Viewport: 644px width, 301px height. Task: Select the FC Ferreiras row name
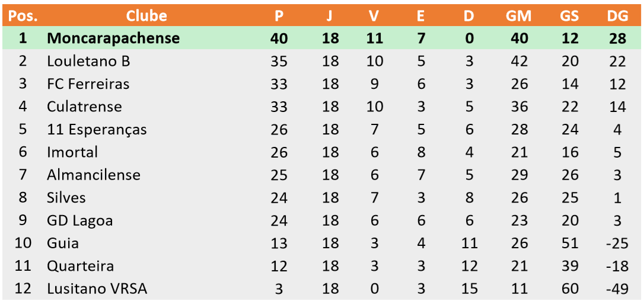(88, 84)
